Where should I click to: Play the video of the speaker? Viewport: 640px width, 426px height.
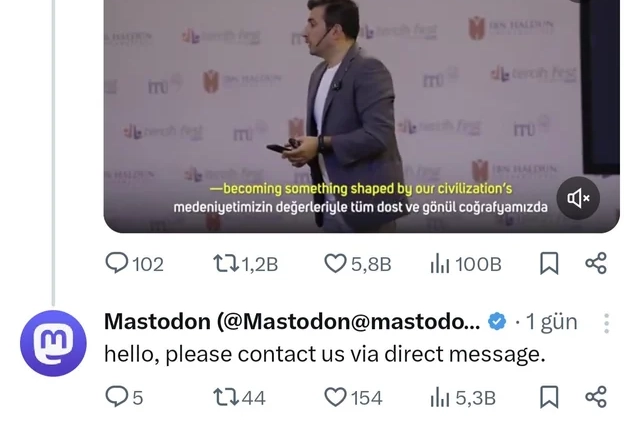362,116
